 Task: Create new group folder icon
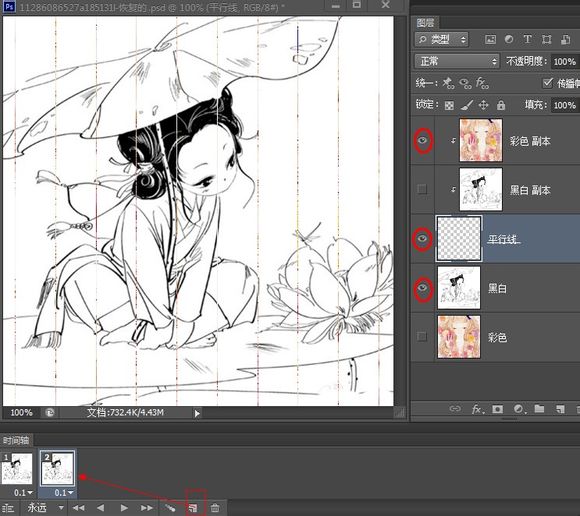coord(539,408)
